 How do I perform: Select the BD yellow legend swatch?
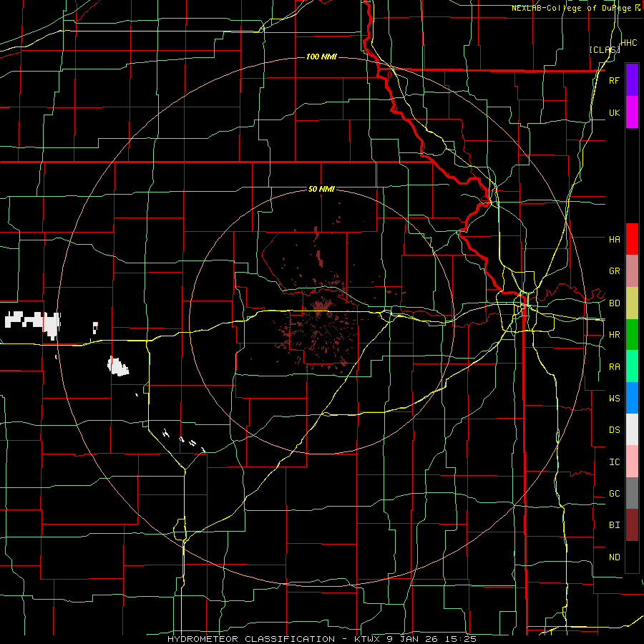tap(632, 303)
